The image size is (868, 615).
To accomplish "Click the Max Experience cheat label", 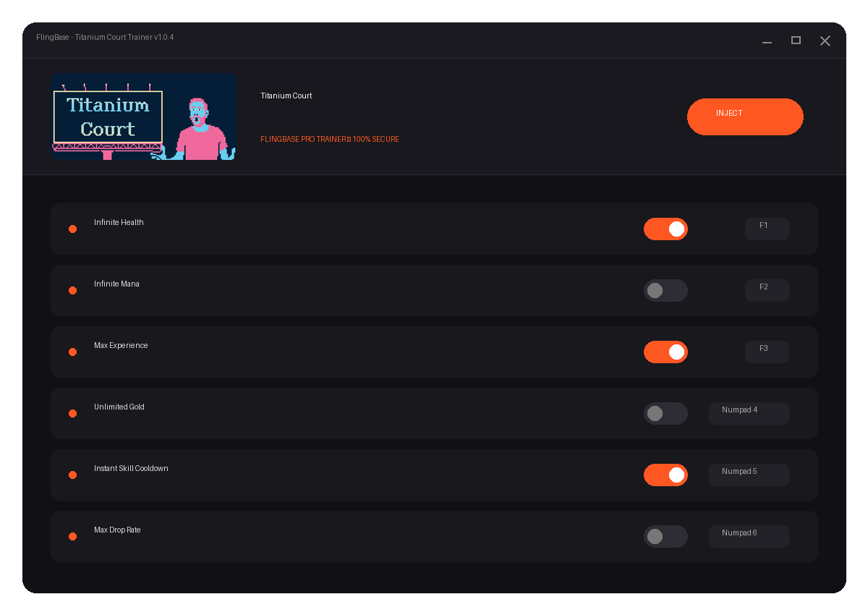I will pyautogui.click(x=121, y=345).
